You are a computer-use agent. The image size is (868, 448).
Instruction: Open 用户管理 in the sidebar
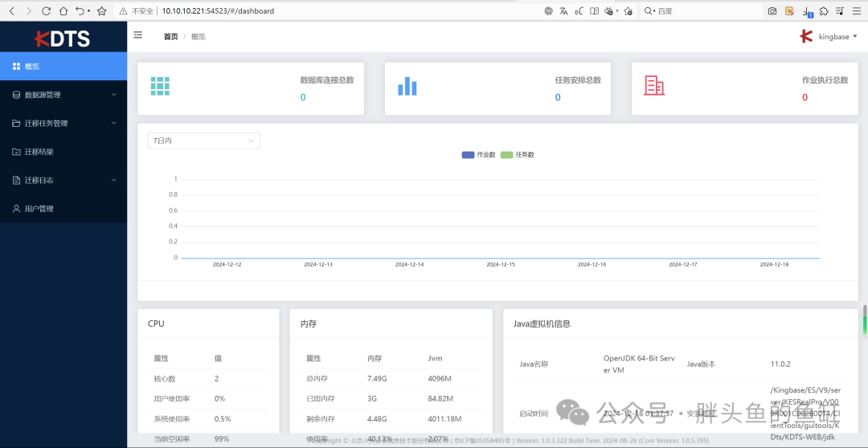click(39, 209)
